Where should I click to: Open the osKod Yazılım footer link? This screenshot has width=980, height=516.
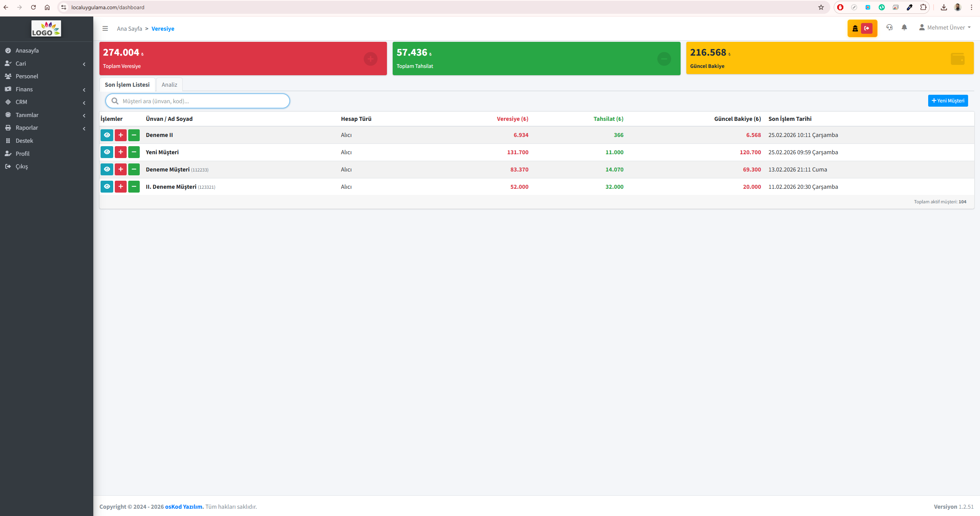pos(184,507)
